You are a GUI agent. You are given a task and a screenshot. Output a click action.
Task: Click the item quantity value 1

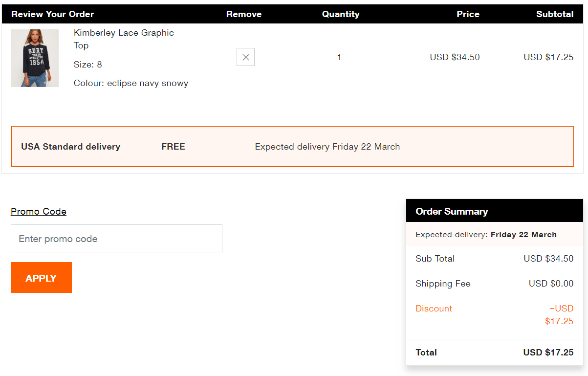click(339, 57)
